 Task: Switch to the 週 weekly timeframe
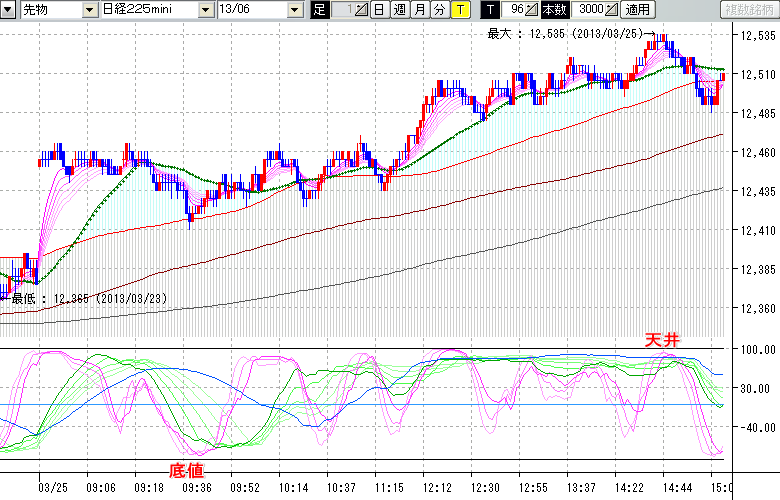point(399,10)
